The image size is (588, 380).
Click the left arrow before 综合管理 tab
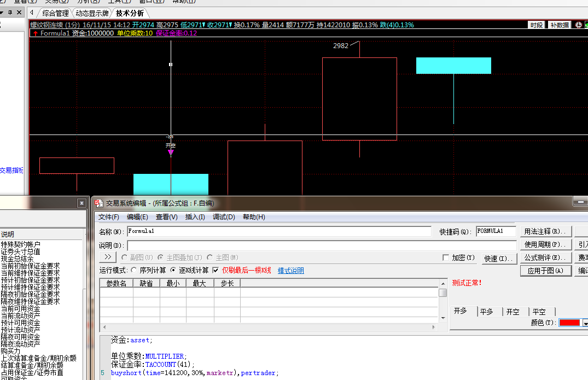point(32,13)
